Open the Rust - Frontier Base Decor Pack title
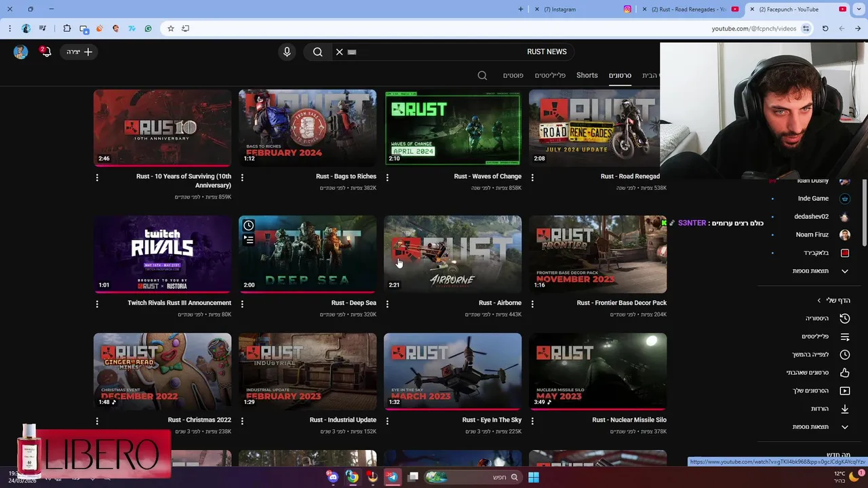This screenshot has width=868, height=488. click(621, 303)
